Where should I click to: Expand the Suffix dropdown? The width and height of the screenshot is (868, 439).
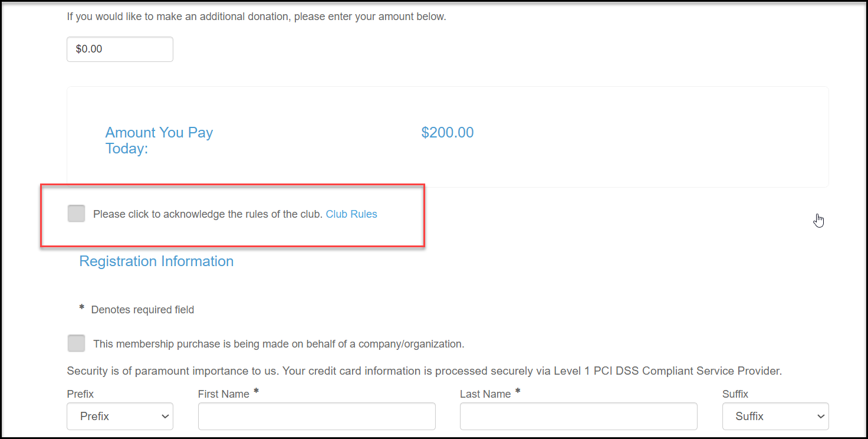775,416
